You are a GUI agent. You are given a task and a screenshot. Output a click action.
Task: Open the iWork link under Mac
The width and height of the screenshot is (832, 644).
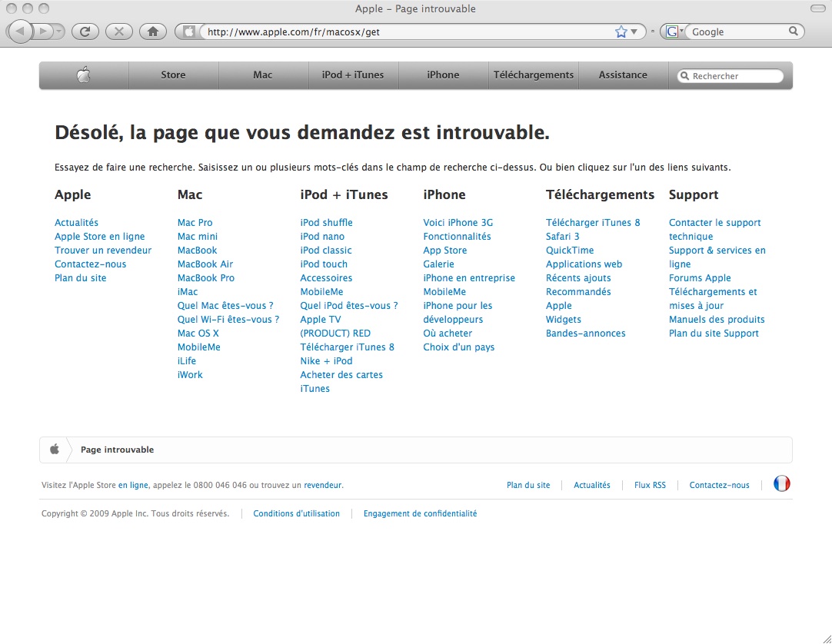[x=190, y=374]
